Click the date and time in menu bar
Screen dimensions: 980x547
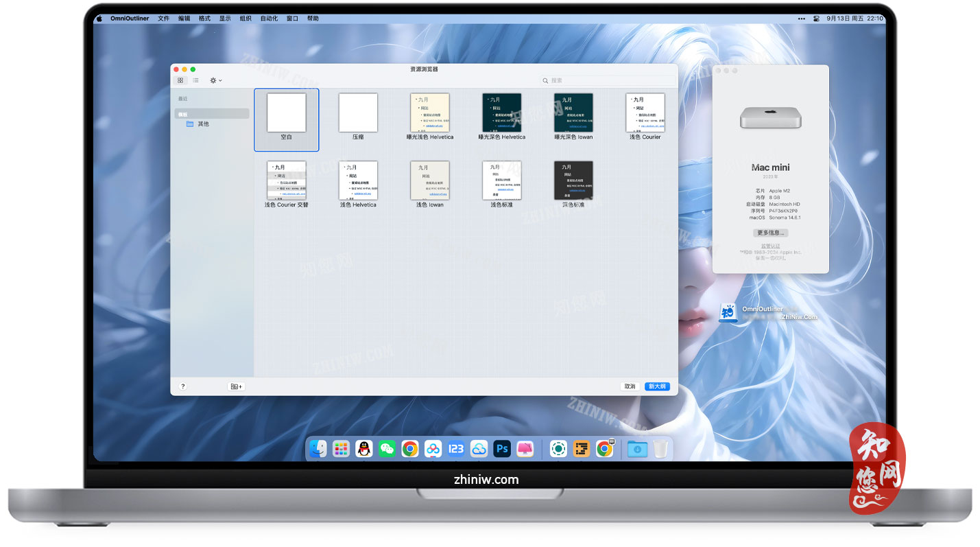854,19
